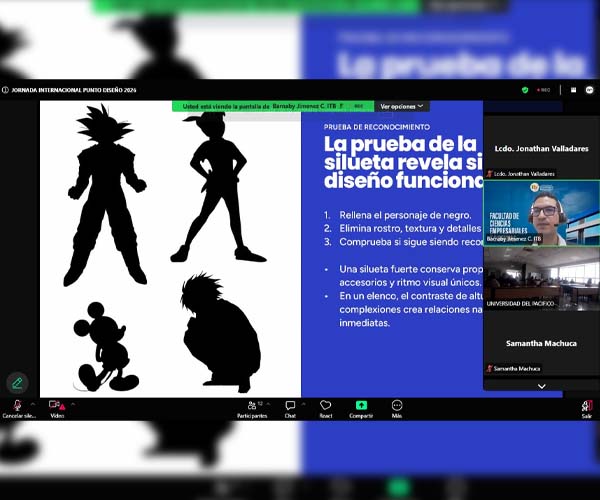The height and width of the screenshot is (500, 600).
Task: Click the meeting info icon beside the title
Action: coord(5,90)
